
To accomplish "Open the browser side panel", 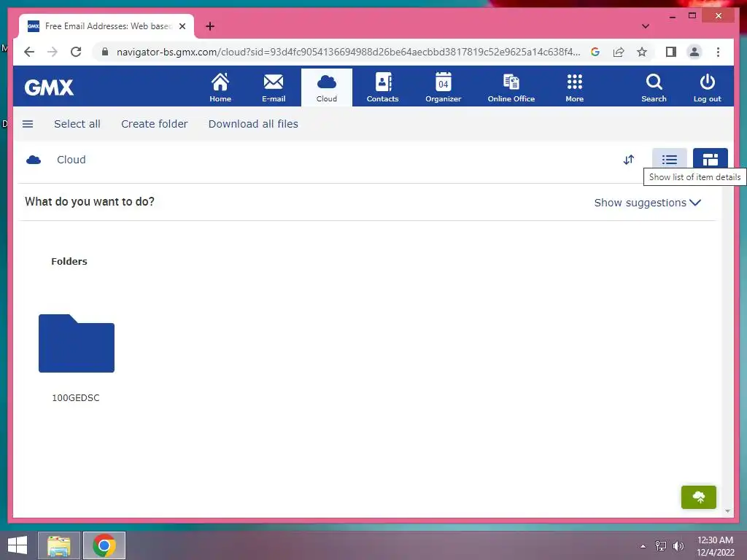I will pos(671,52).
